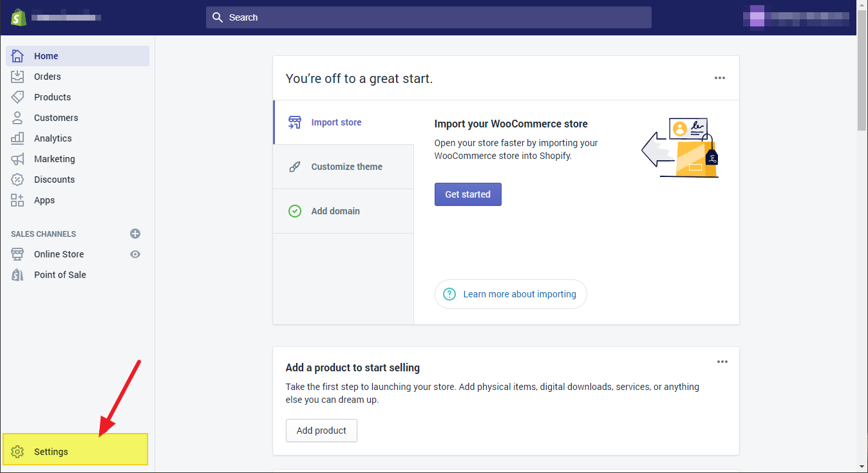Add a sales channel with plus icon
This screenshot has width=868, height=473.
point(135,234)
